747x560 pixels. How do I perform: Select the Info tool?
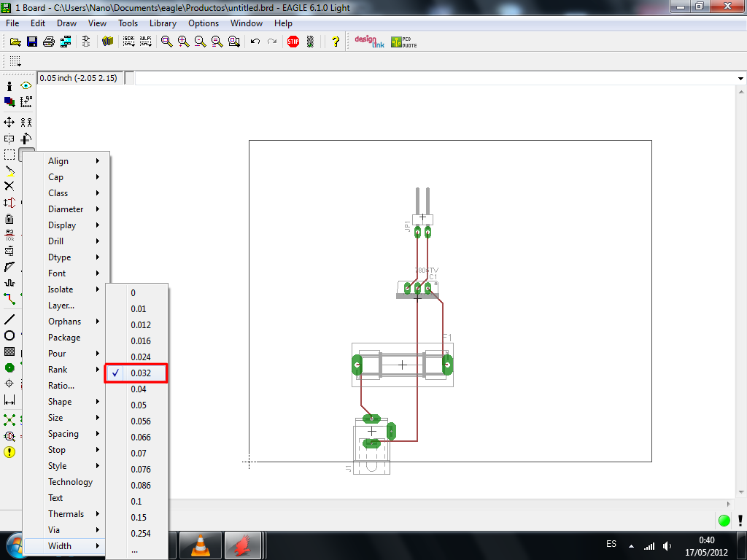pos(9,86)
